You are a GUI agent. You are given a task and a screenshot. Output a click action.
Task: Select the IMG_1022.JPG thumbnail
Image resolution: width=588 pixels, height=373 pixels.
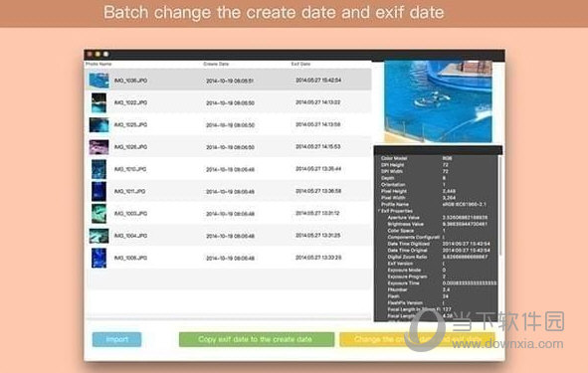click(99, 102)
